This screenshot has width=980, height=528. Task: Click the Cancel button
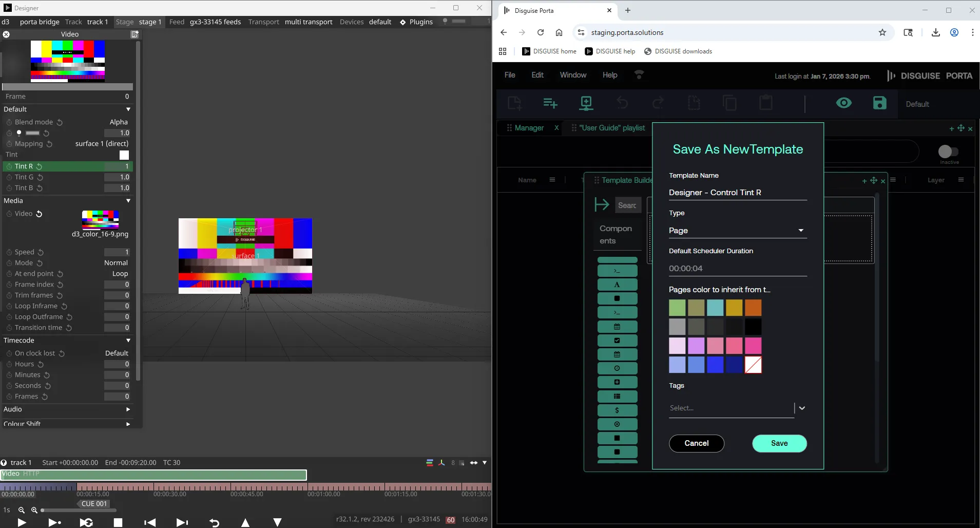696,443
